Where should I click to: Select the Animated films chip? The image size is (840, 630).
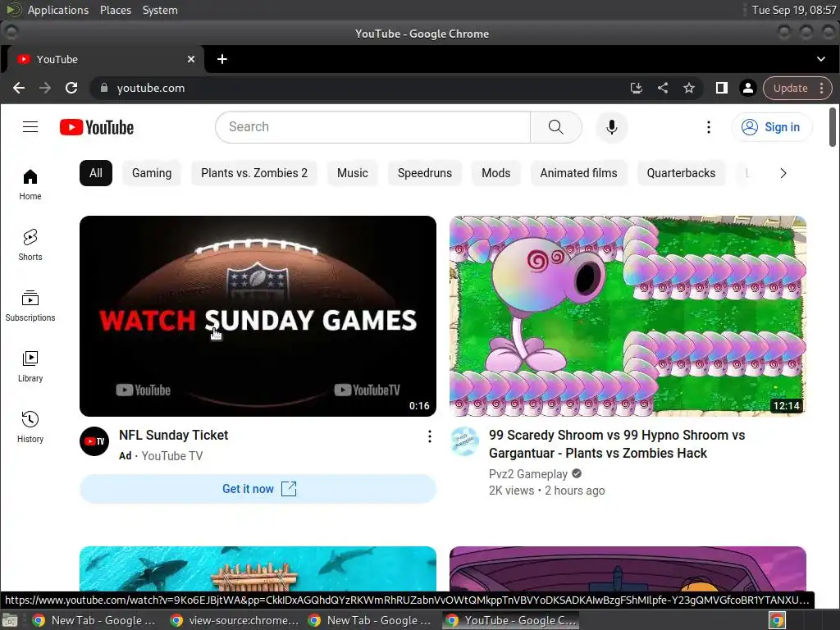pos(578,173)
